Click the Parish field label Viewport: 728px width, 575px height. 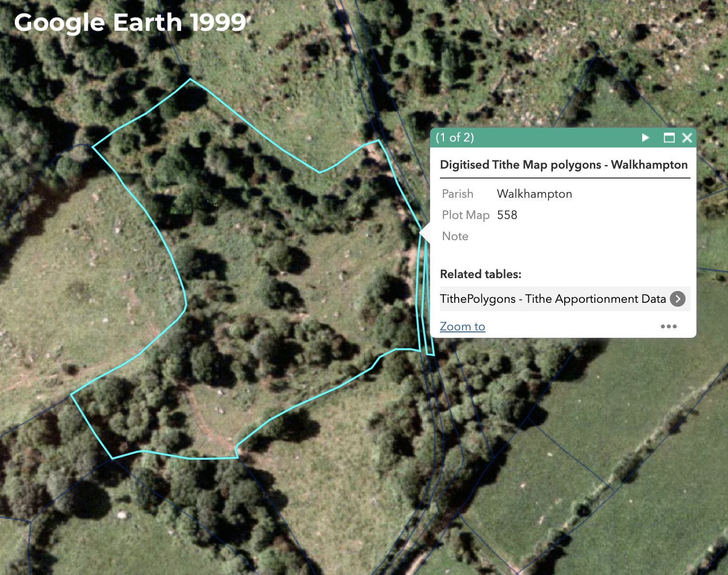pyautogui.click(x=458, y=194)
